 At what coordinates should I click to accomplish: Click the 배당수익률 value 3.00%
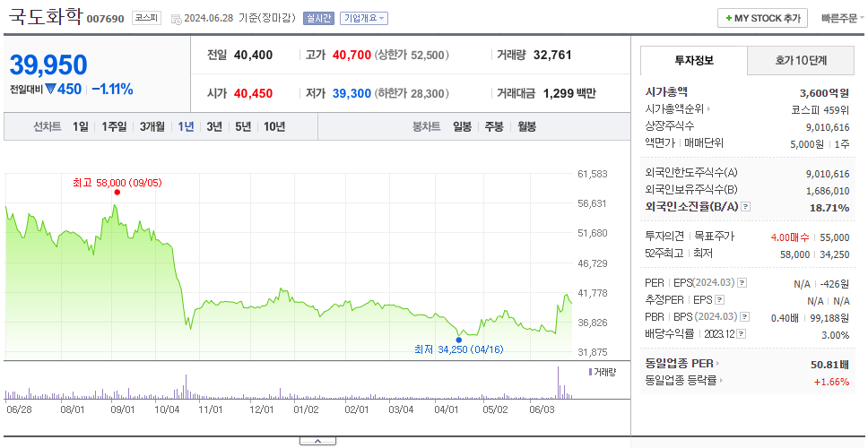pos(836,335)
